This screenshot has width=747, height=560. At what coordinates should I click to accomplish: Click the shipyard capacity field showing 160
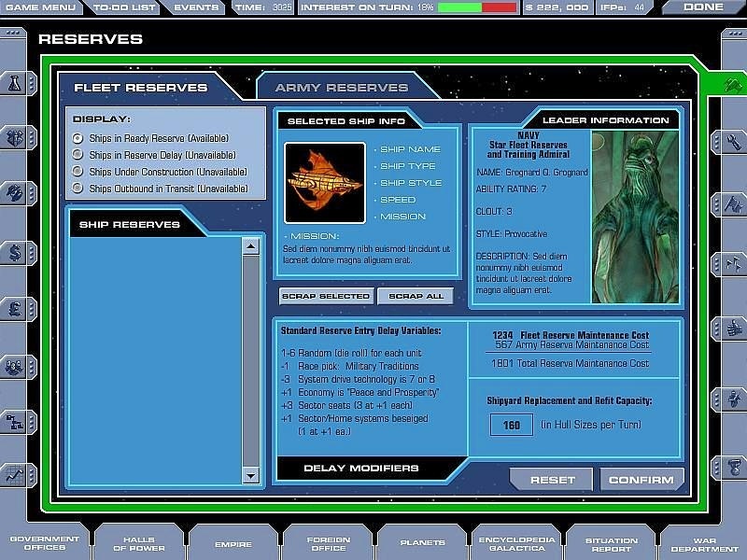(x=511, y=426)
